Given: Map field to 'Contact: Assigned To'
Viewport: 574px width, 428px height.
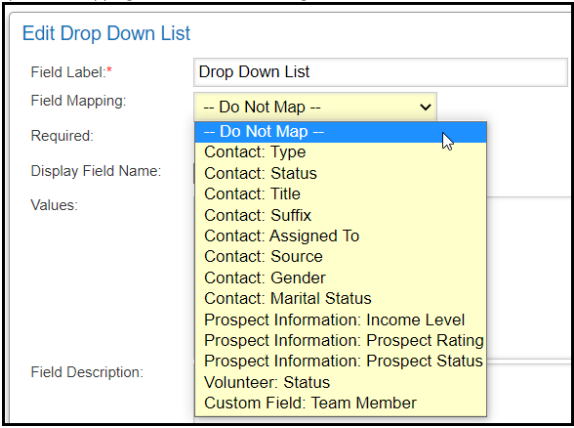Looking at the screenshot, I should (x=340, y=236).
